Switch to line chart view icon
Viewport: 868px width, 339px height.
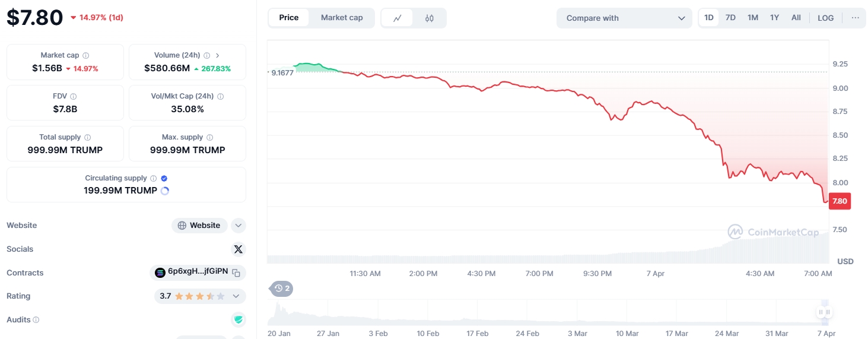[398, 18]
